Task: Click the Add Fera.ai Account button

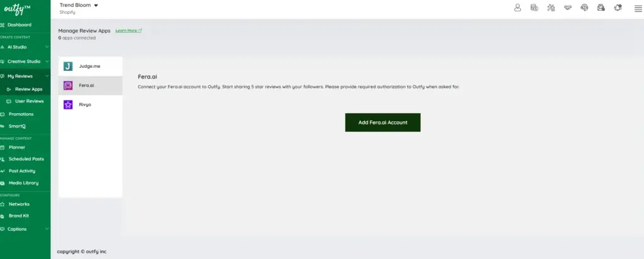Action: point(383,123)
